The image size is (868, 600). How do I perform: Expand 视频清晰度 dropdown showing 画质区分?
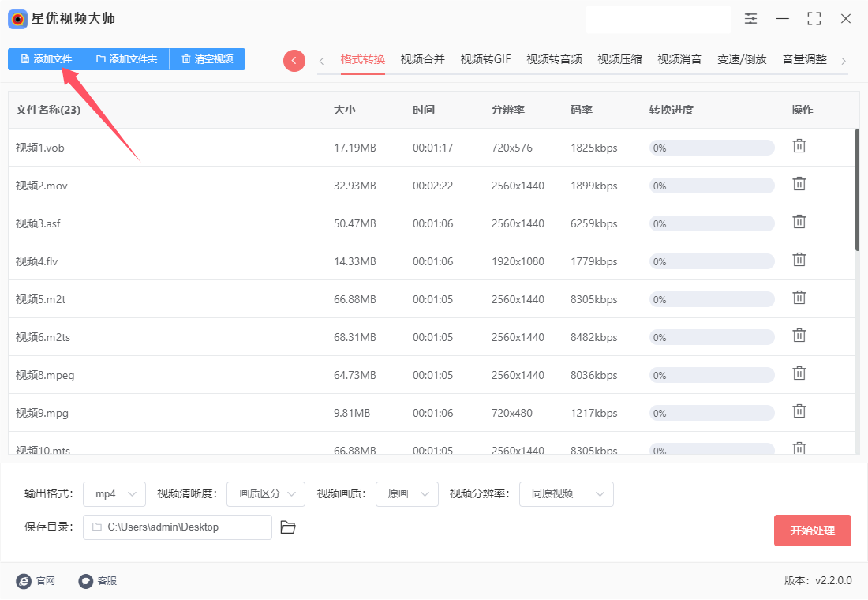tap(266, 494)
